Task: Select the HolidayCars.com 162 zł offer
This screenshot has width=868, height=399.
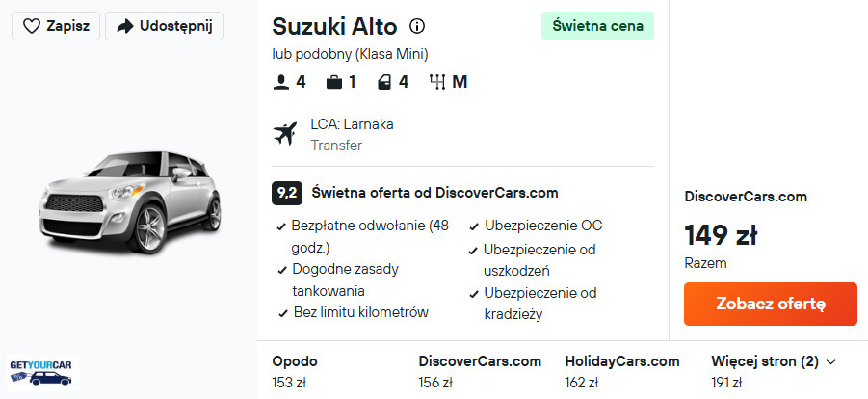Action: click(621, 371)
